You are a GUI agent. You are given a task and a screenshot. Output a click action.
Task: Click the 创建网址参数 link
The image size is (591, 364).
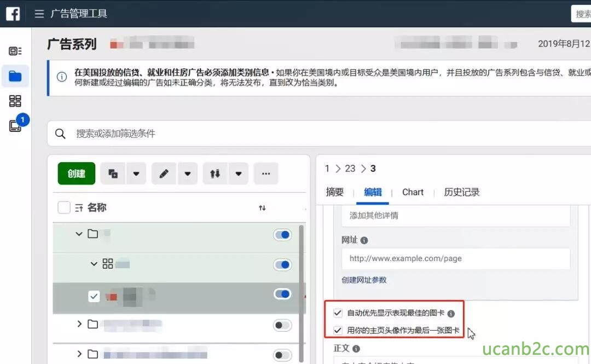(364, 280)
